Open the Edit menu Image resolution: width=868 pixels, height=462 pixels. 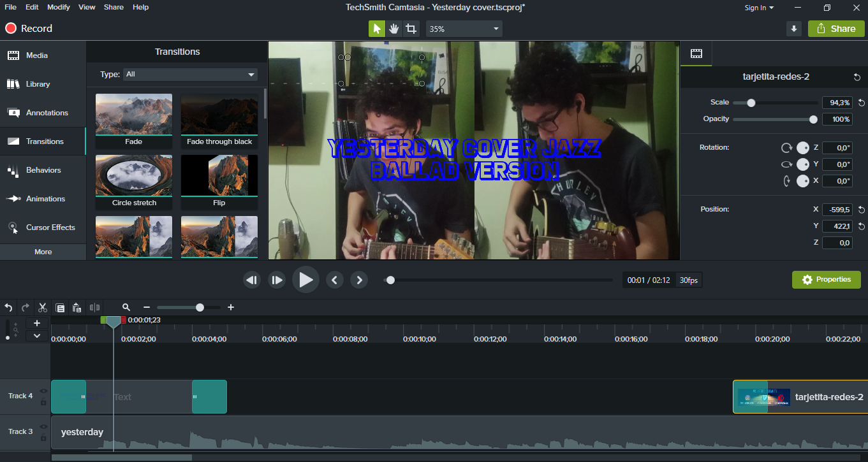point(33,7)
